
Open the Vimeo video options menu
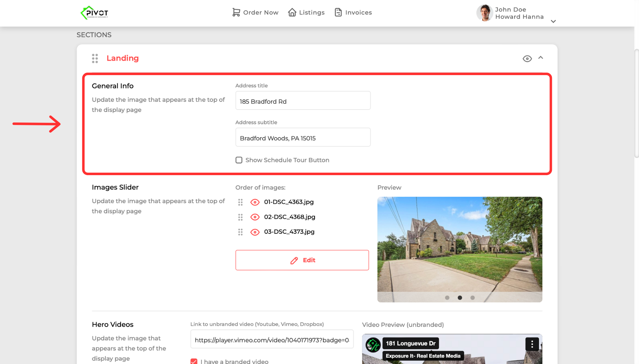pos(532,344)
